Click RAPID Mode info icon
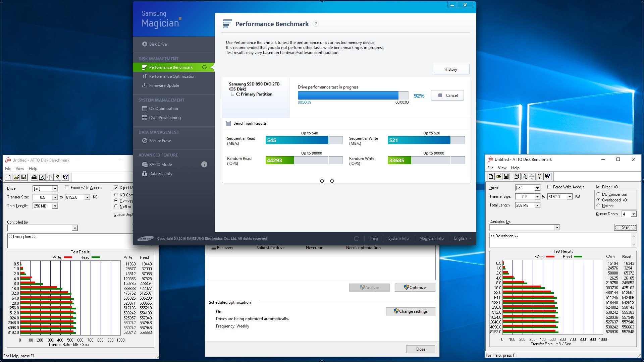 (x=204, y=164)
